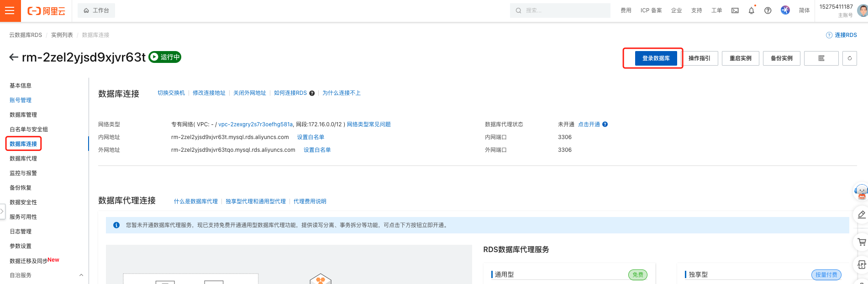Open the account avatar menu
The width and height of the screenshot is (868, 284).
tap(863, 10)
